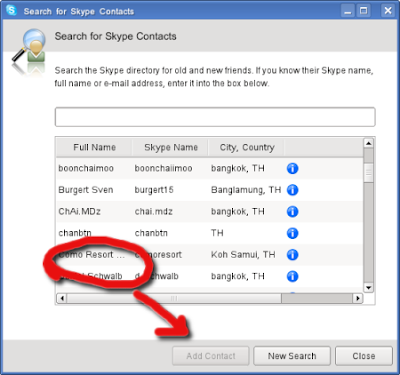Select the Burgert Sven row
Screen dimensions: 400x375
pyautogui.click(x=210, y=190)
